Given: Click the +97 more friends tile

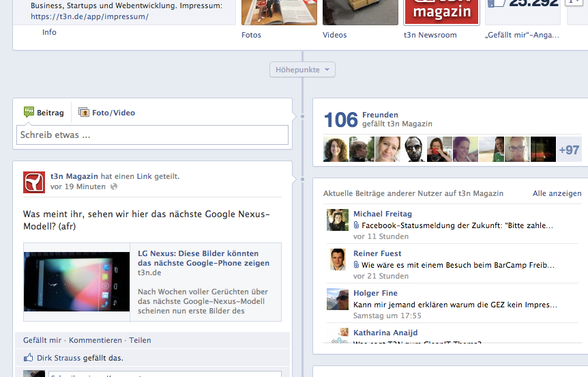Looking at the screenshot, I should (x=569, y=149).
